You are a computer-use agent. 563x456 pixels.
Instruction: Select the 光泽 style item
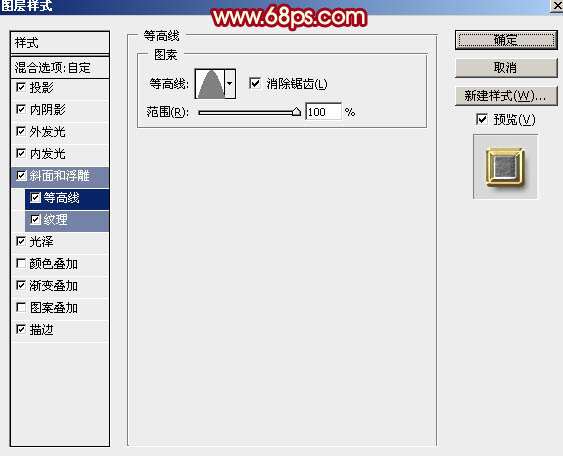pos(60,242)
